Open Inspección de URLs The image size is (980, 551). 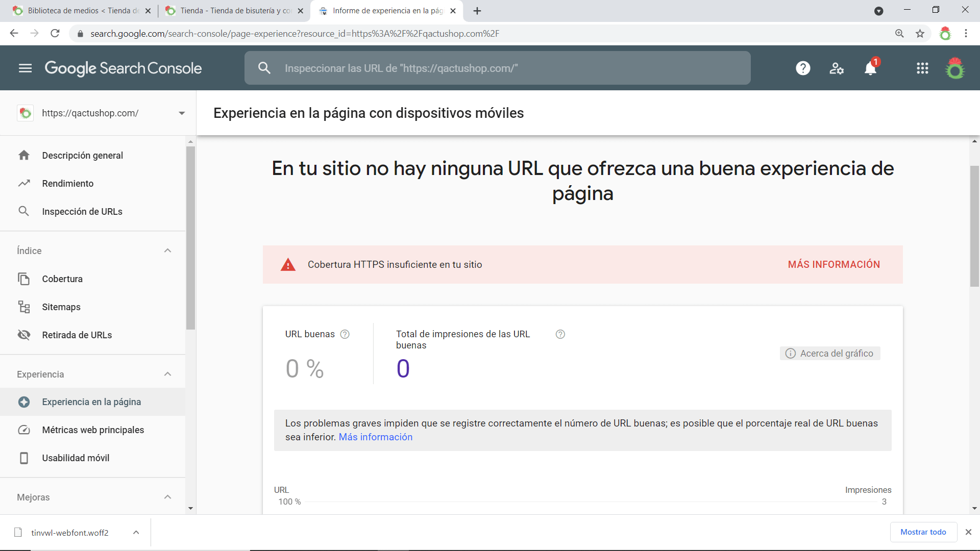(92, 211)
